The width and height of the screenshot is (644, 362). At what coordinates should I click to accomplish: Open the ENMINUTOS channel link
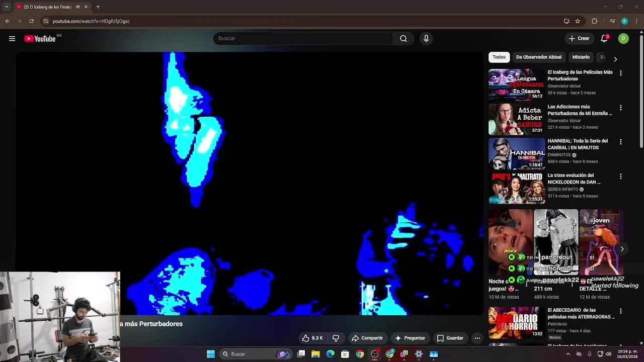(x=559, y=155)
